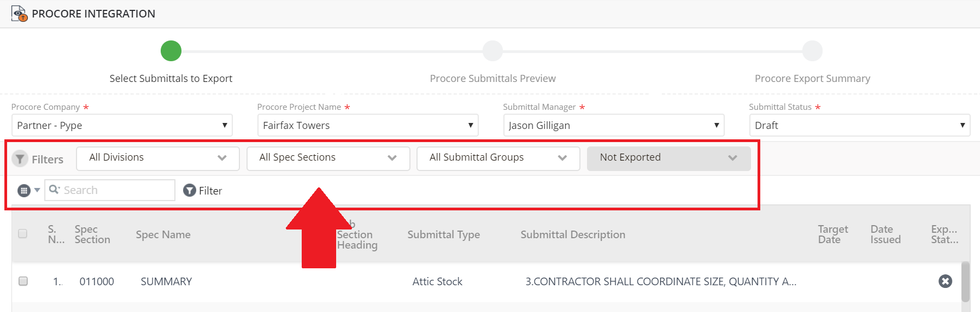The width and height of the screenshot is (980, 312).
Task: Click the vertical table scrollbar
Action: pos(965,282)
